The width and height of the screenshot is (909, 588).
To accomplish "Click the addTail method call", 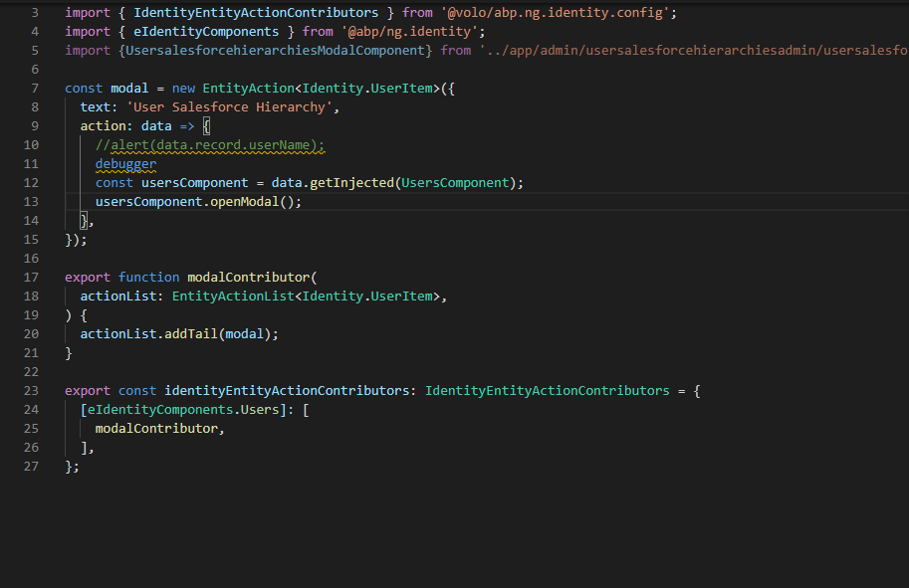I will [x=191, y=334].
